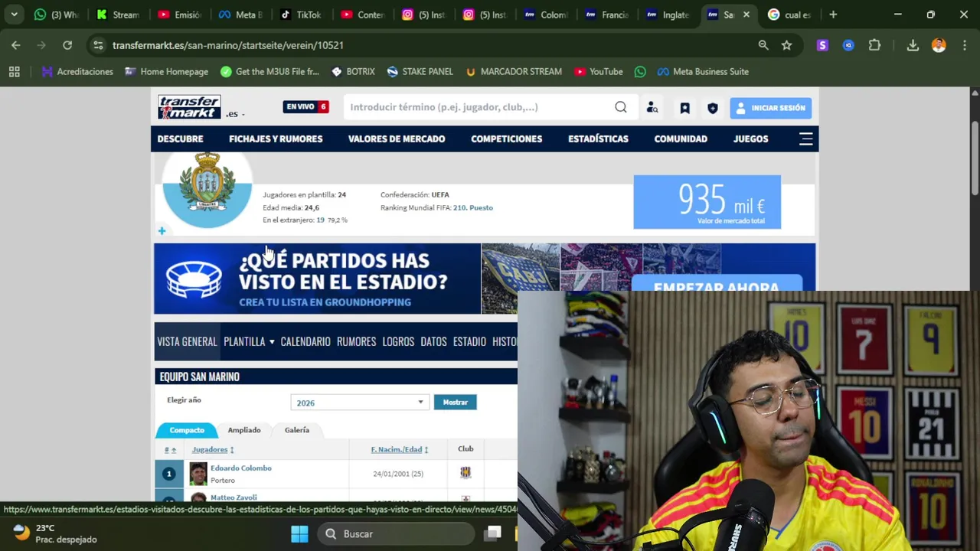The width and height of the screenshot is (980, 551).
Task: Open the hamburger menu icon
Action: tap(806, 139)
